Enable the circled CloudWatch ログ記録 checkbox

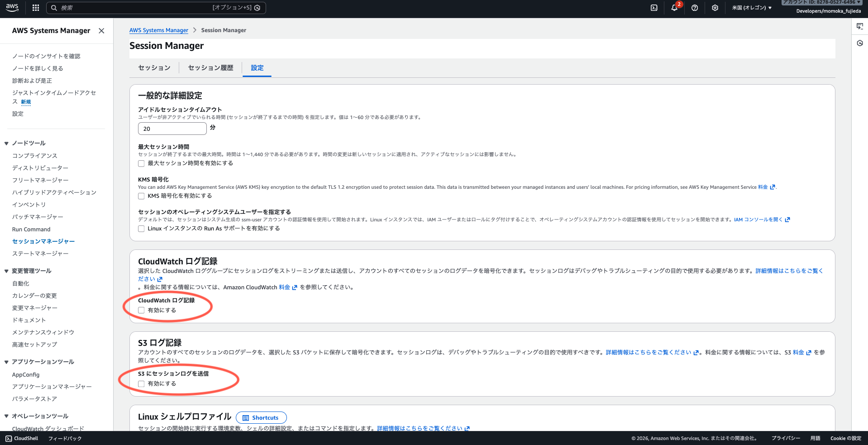pyautogui.click(x=141, y=310)
